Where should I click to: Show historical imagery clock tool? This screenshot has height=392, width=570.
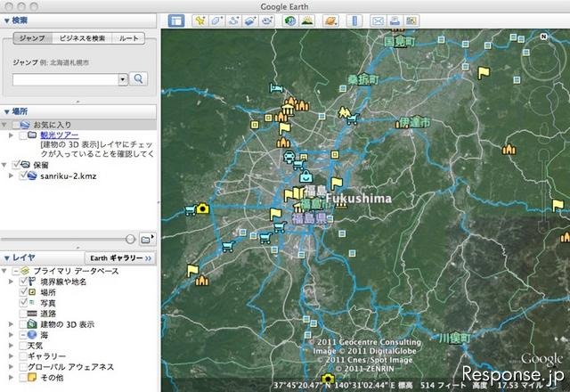point(290,20)
